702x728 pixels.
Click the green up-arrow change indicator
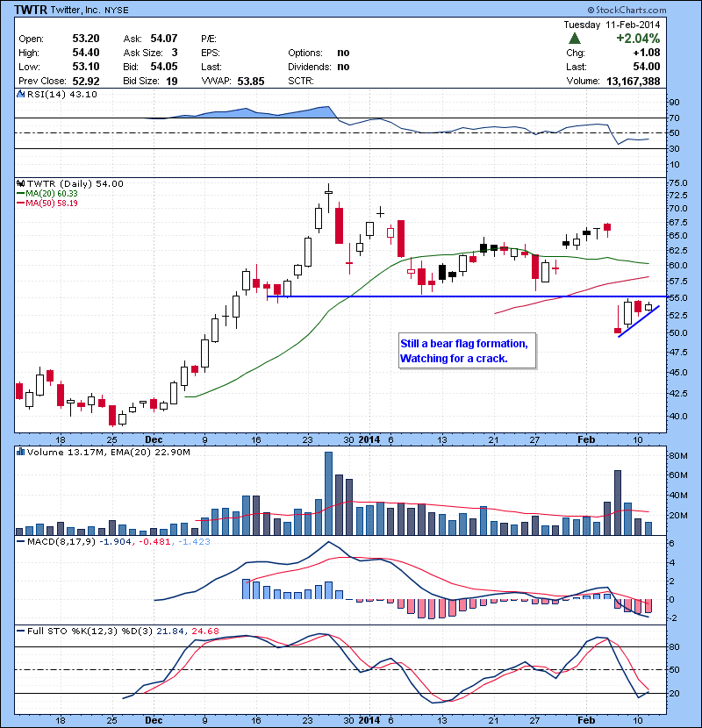coord(574,39)
